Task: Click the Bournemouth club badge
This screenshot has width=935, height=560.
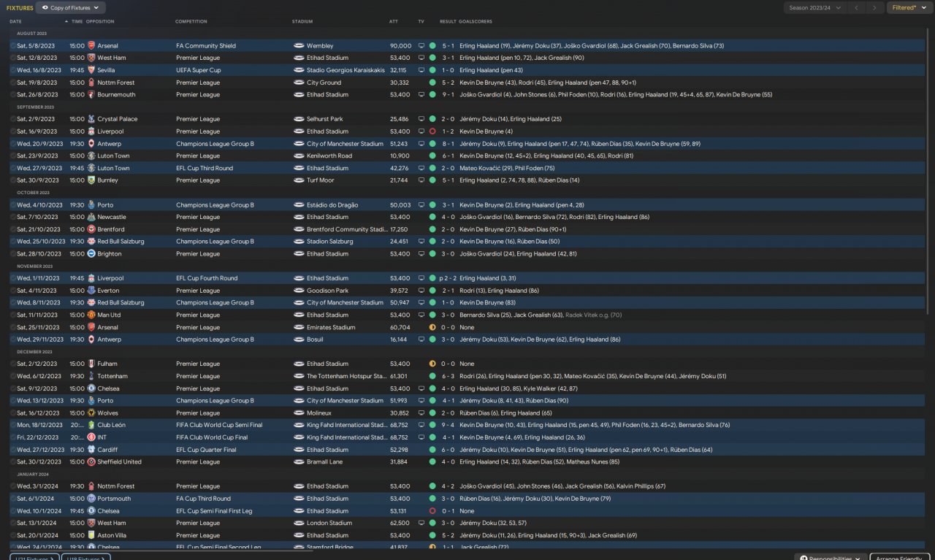Action: click(91, 95)
